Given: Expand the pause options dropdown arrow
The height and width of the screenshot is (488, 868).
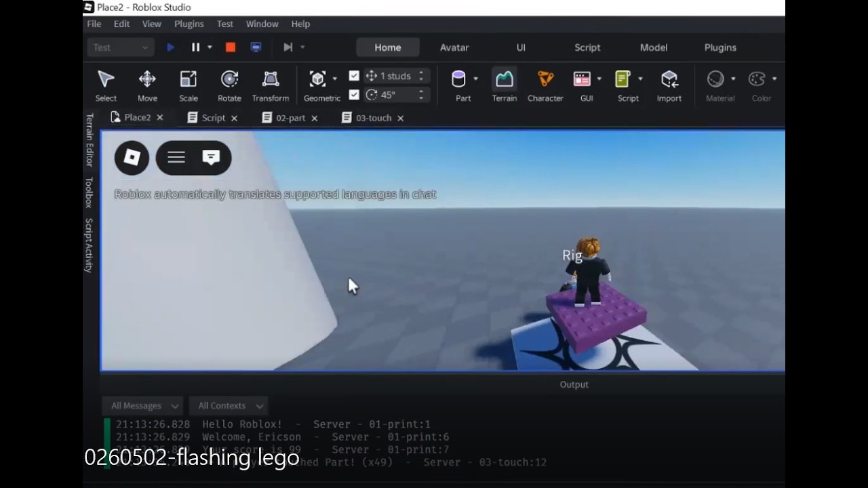Looking at the screenshot, I should coord(210,47).
